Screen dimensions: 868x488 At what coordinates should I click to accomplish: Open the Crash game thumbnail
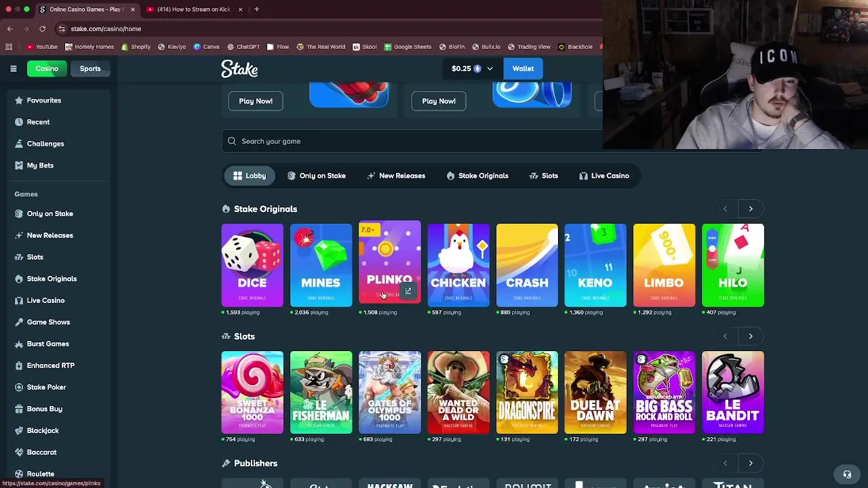(527, 265)
